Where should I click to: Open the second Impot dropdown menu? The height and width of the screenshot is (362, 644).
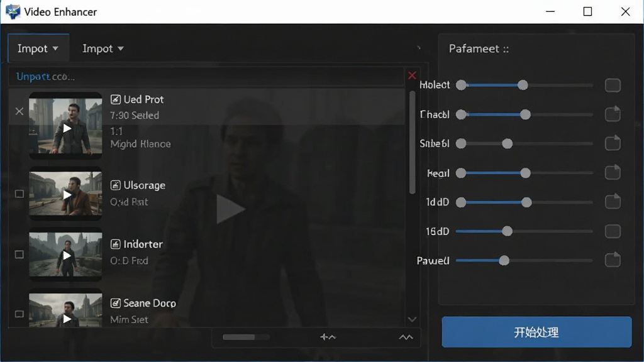coord(103,48)
